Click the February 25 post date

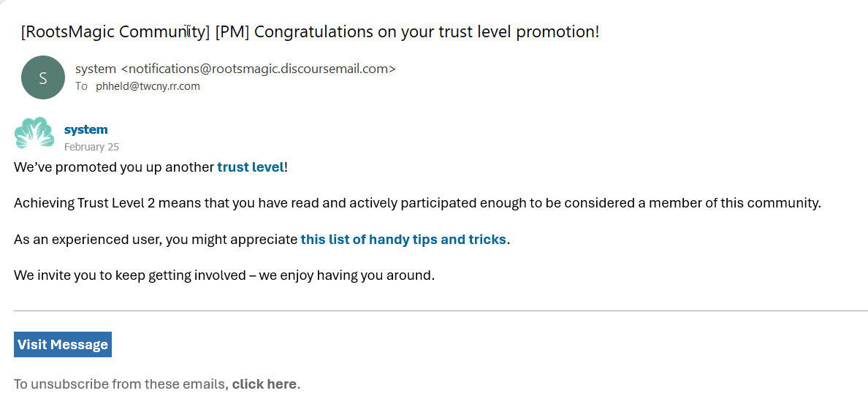pyautogui.click(x=91, y=147)
